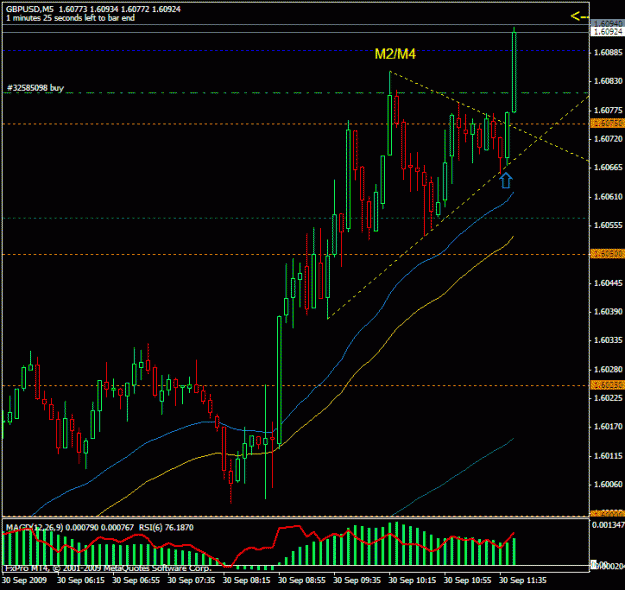Click the "30 Sep 10:55" time axis label
Viewport: 625px width, 590px height.
tap(468, 580)
